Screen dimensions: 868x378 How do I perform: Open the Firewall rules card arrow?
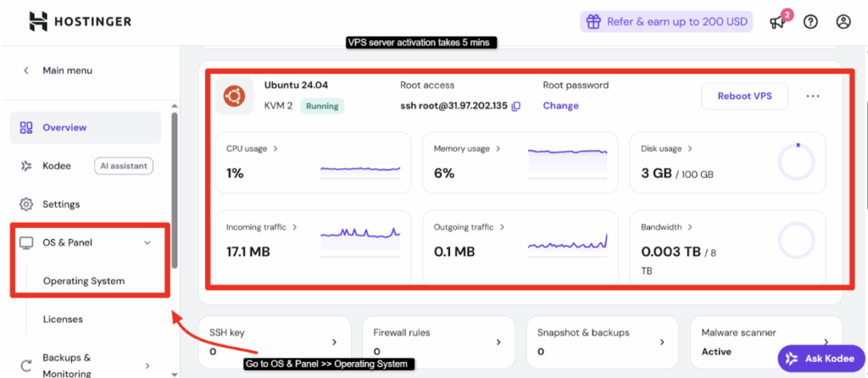tap(498, 342)
